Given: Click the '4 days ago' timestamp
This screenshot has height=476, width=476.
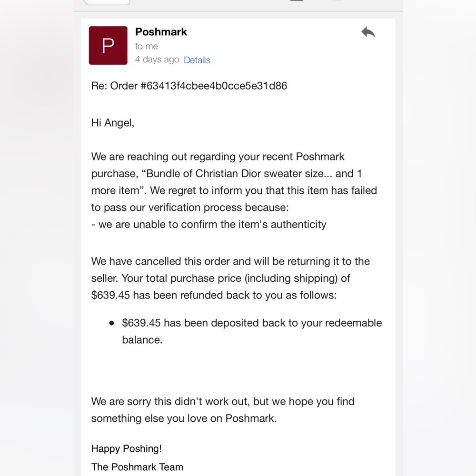Looking at the screenshot, I should pyautogui.click(x=157, y=59).
